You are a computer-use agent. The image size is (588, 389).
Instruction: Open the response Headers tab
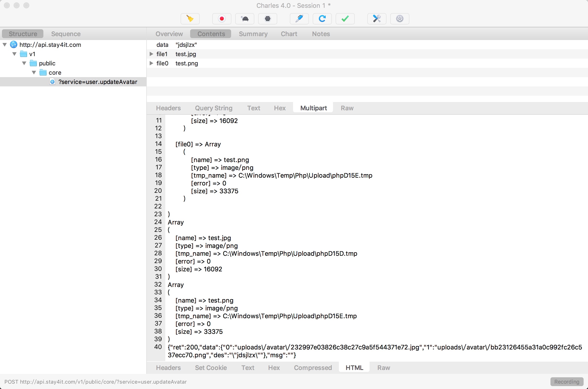pos(168,368)
